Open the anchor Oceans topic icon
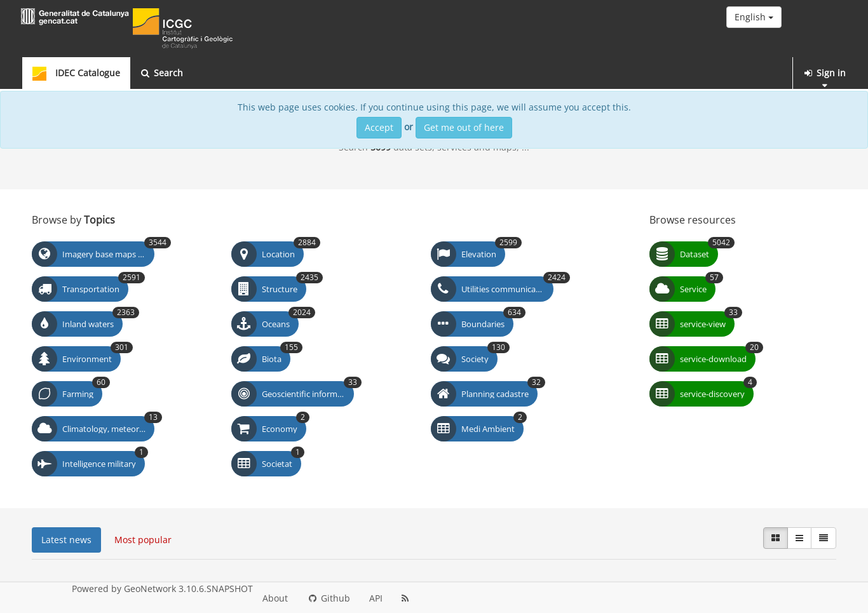868x613 pixels. click(x=244, y=324)
